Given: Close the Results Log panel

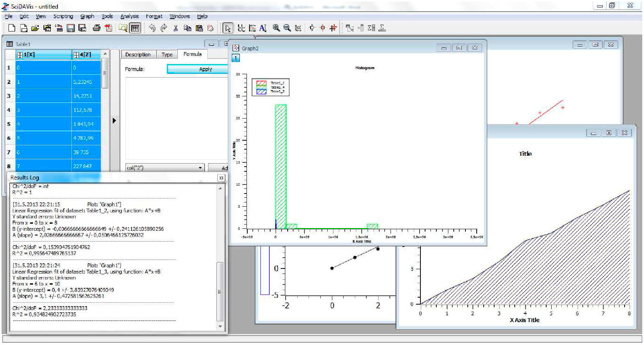Looking at the screenshot, I should coord(221,178).
